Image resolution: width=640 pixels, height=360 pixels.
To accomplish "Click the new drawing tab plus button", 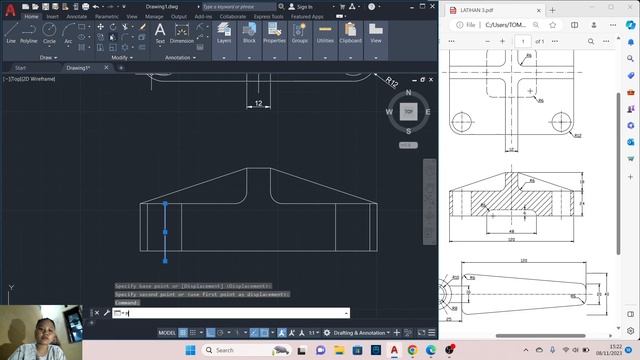I will point(121,68).
